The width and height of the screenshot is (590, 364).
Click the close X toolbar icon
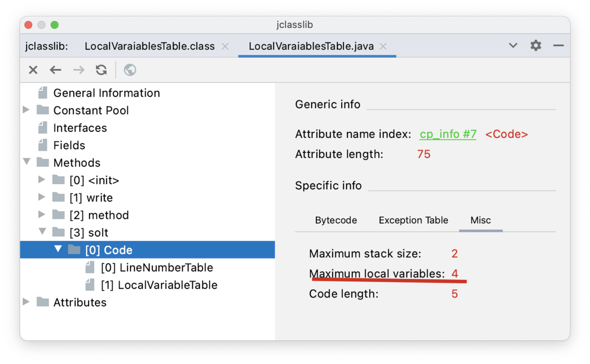(x=33, y=70)
